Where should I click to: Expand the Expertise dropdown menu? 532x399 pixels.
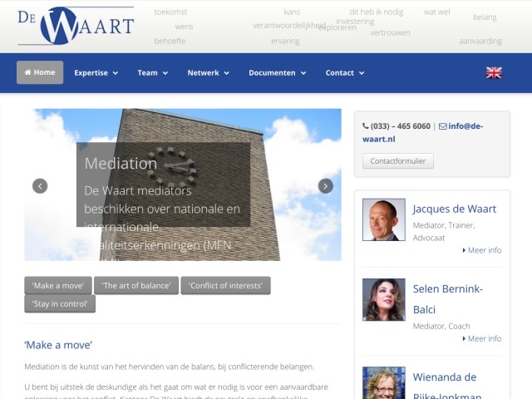click(96, 73)
